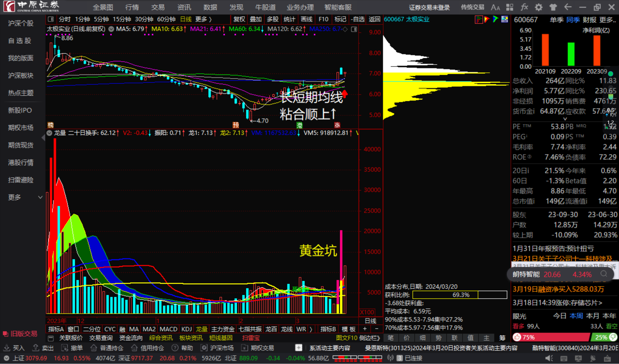Open the fx formula manager icon
619x364 pixels.
click(524, 7)
